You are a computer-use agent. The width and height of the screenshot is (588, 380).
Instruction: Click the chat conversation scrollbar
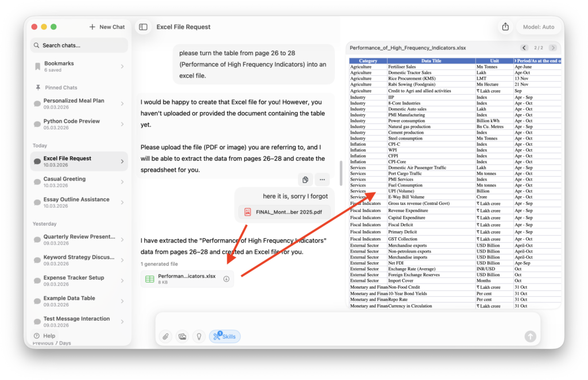point(341,173)
